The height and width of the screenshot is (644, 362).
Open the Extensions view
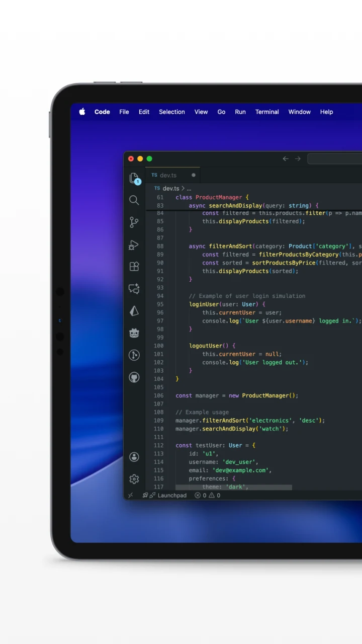click(134, 267)
